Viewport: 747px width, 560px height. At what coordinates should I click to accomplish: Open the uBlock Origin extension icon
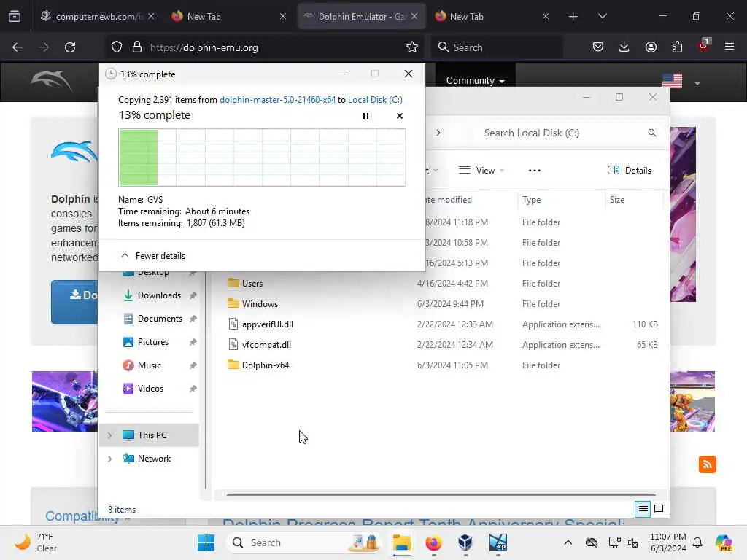[x=704, y=46]
